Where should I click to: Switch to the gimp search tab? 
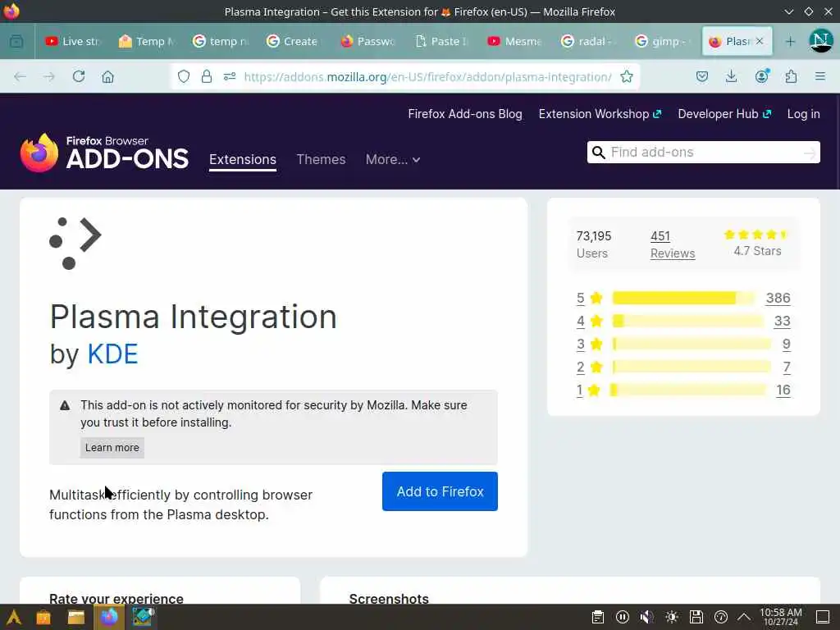pyautogui.click(x=662, y=41)
